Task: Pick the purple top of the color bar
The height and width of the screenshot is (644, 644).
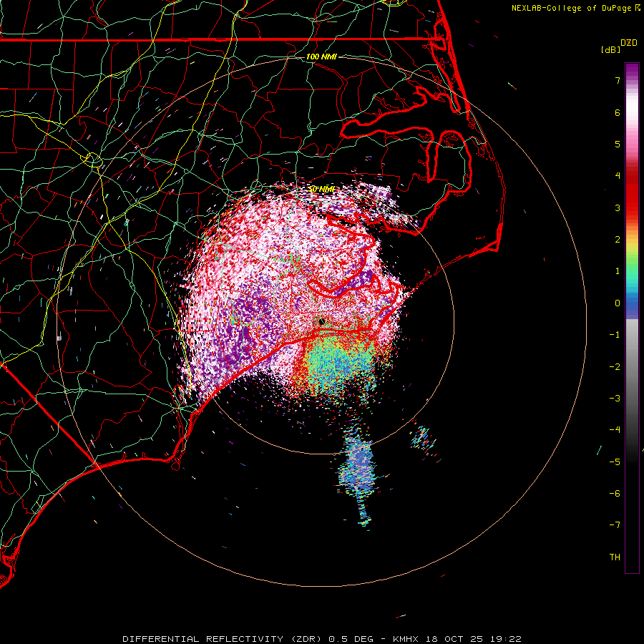Action: (x=632, y=71)
